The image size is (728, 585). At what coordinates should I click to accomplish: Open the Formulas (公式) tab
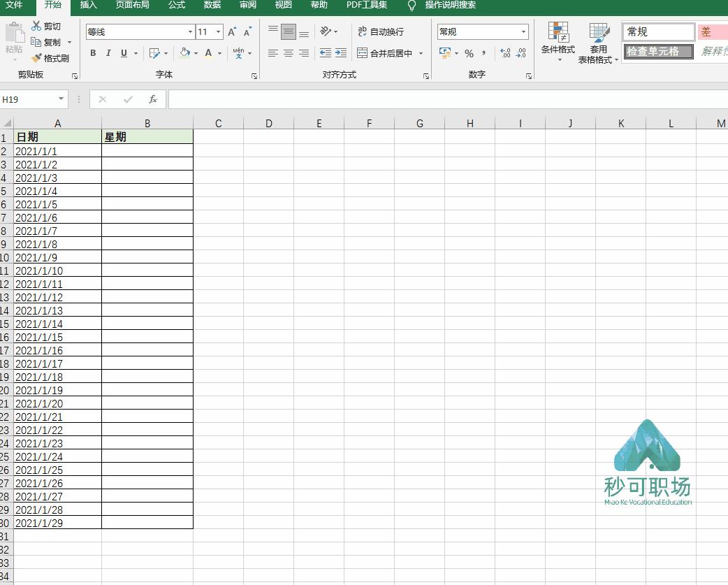click(x=177, y=5)
